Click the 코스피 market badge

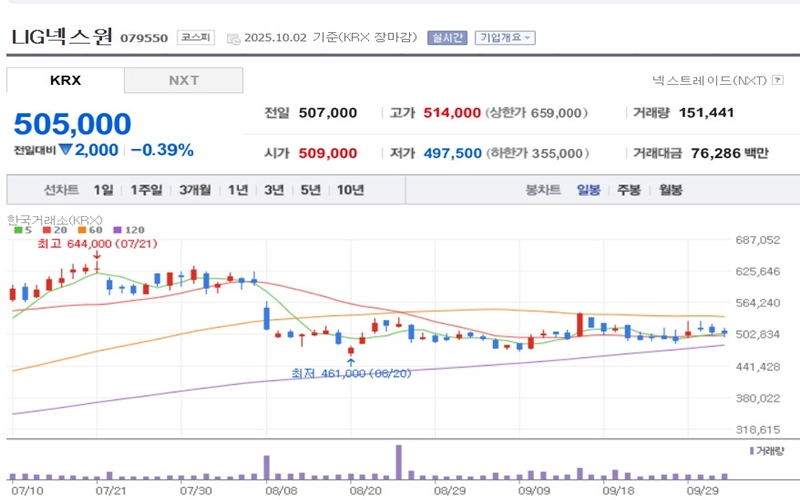(x=196, y=38)
